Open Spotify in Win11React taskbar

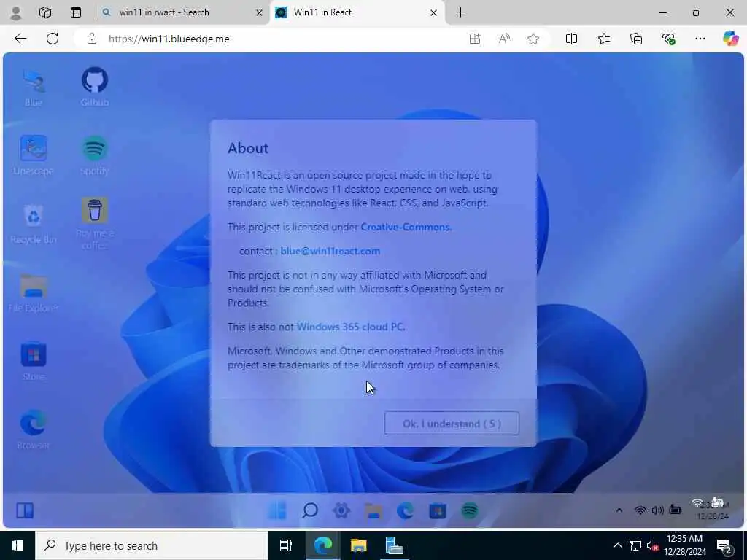(470, 510)
